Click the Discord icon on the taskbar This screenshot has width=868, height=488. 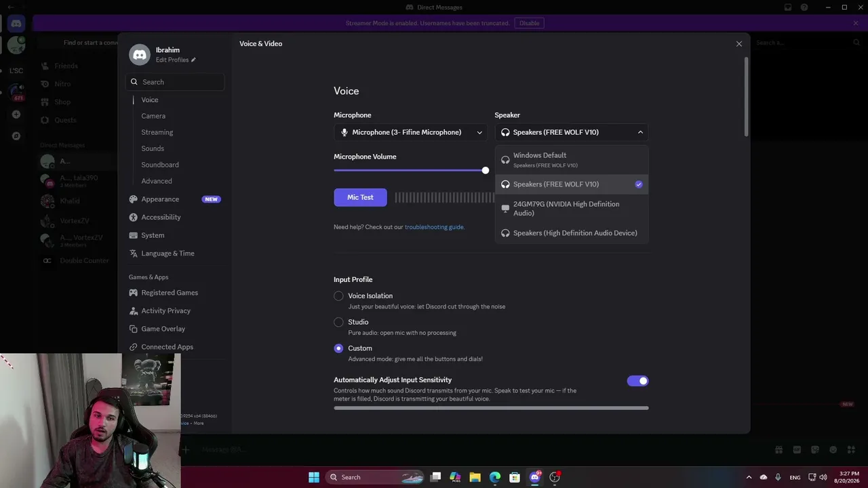[535, 477]
